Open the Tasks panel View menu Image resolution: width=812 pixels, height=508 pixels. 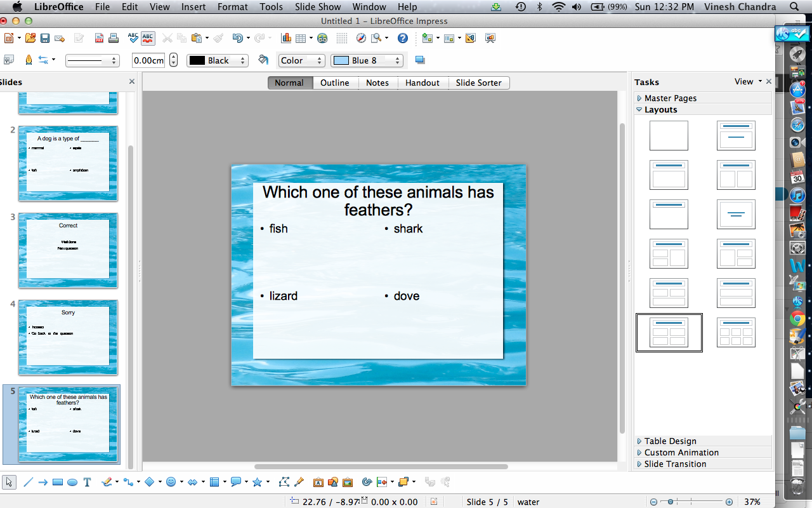pyautogui.click(x=747, y=82)
